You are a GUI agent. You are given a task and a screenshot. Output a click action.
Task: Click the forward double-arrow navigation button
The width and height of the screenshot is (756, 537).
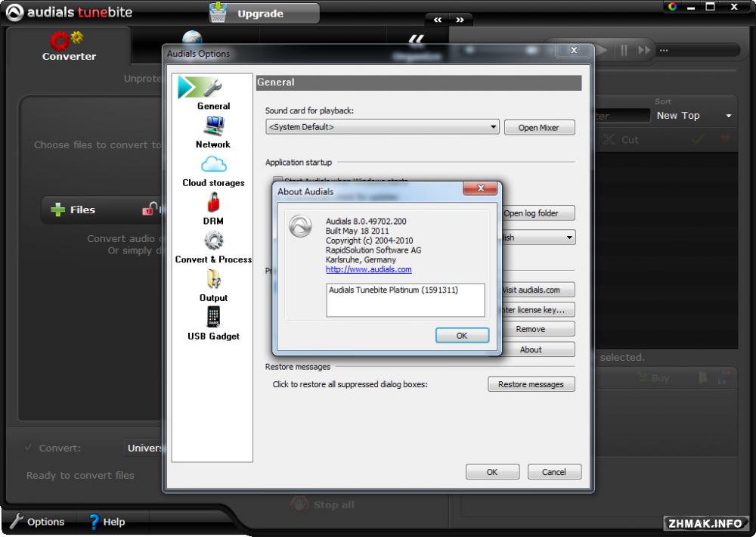(460, 20)
